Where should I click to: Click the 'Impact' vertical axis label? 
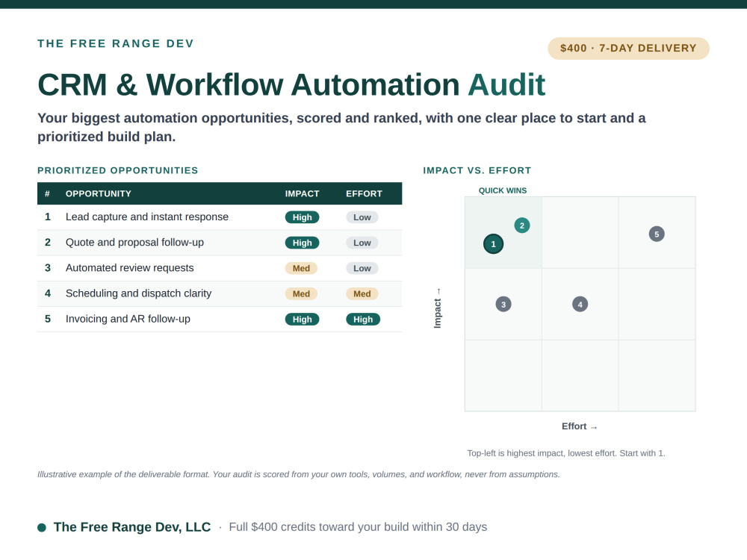click(437, 308)
